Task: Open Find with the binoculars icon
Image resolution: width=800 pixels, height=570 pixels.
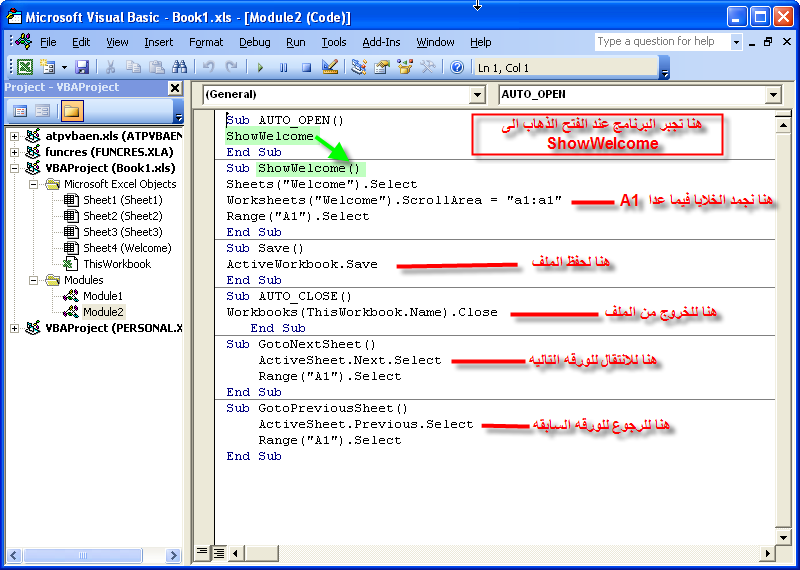Action: [x=180, y=67]
